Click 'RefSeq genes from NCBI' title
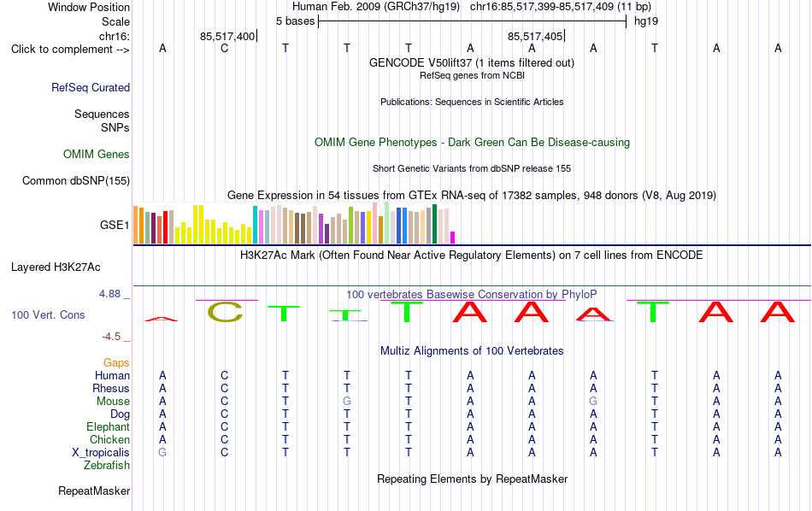The image size is (812, 511). (x=472, y=75)
